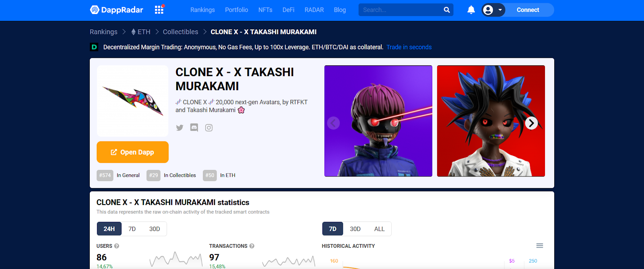Click the Open Dapp button
644x269 pixels.
pyautogui.click(x=132, y=152)
